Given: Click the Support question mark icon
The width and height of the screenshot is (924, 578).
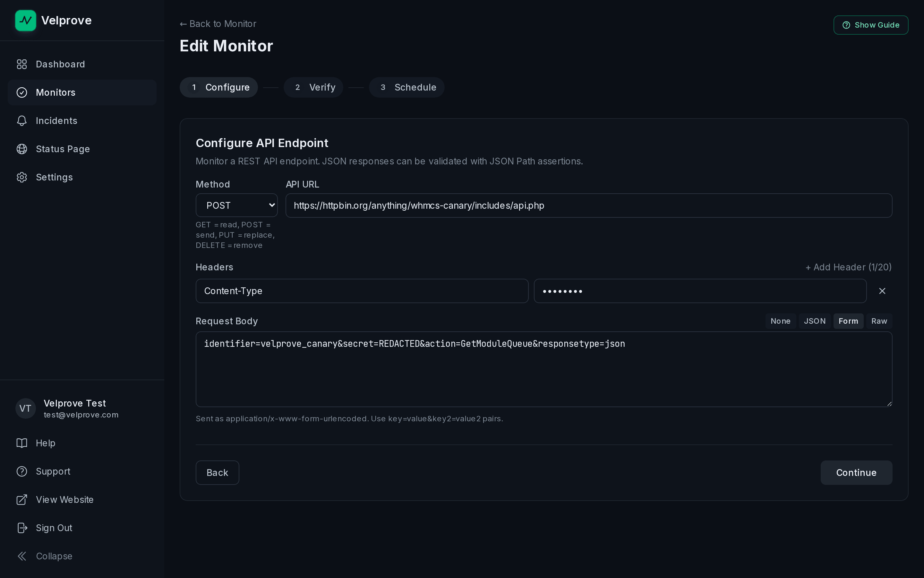Looking at the screenshot, I should tap(22, 471).
